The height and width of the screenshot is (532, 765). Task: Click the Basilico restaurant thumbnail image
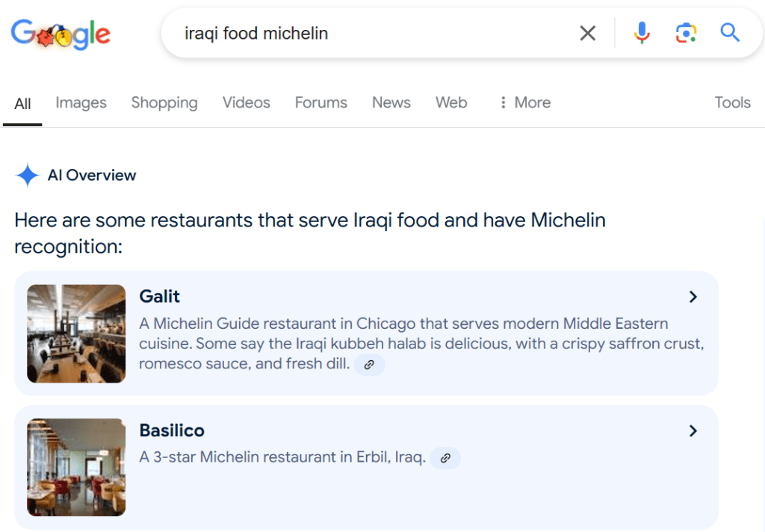(76, 467)
